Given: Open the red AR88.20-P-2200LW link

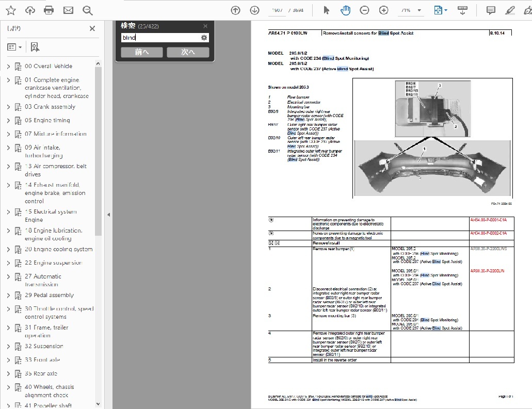Looking at the screenshot, I should (x=487, y=271).
